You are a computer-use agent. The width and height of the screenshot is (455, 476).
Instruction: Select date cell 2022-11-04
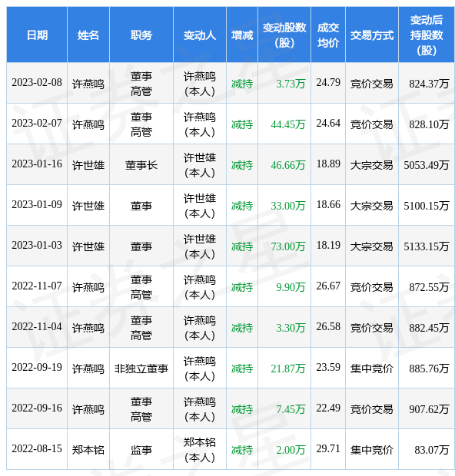pos(37,326)
